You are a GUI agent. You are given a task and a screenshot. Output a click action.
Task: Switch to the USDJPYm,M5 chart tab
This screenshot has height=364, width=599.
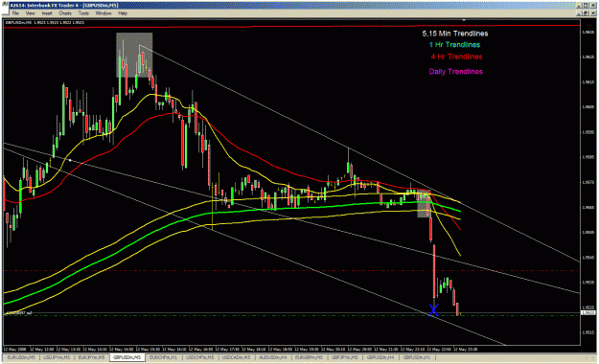pos(57,357)
